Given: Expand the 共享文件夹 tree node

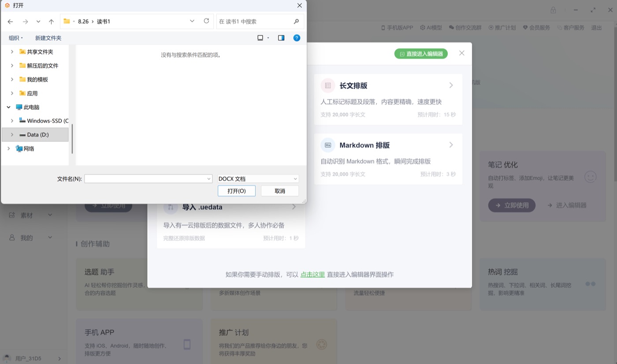Looking at the screenshot, I should [12, 52].
